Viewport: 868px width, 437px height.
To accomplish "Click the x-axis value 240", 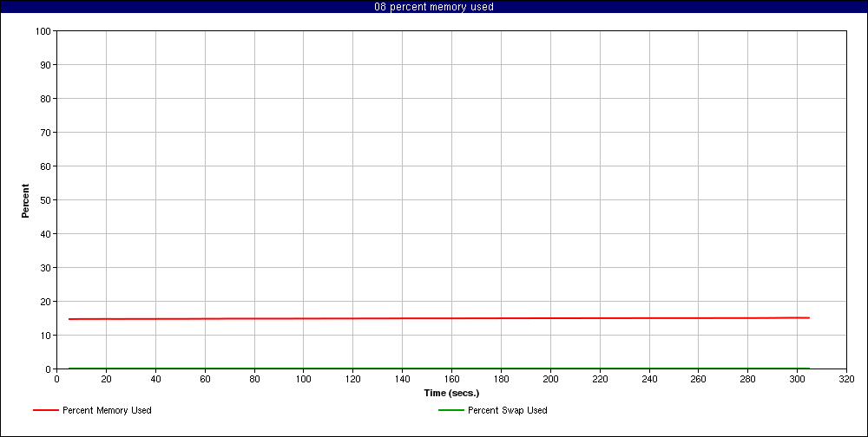I will [x=648, y=379].
